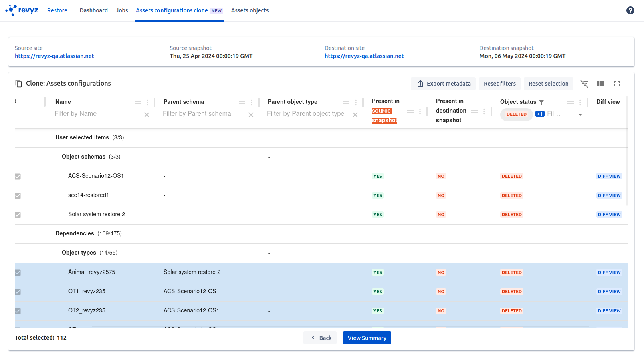Click Parent object type drag handle
The width and height of the screenshot is (644, 360).
point(346,103)
